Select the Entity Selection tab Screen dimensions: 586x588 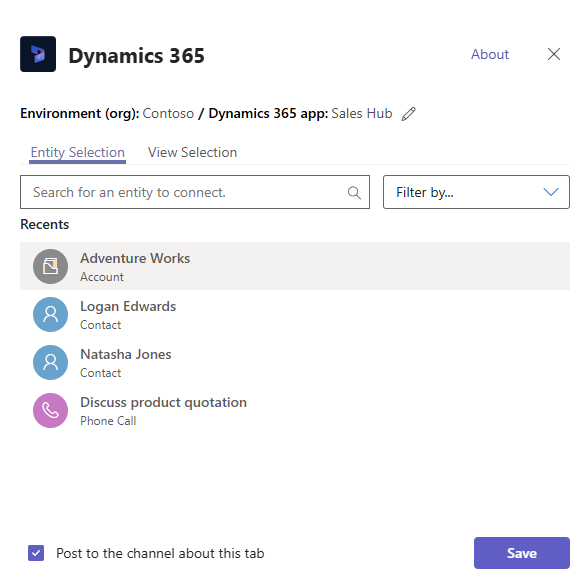(x=78, y=152)
